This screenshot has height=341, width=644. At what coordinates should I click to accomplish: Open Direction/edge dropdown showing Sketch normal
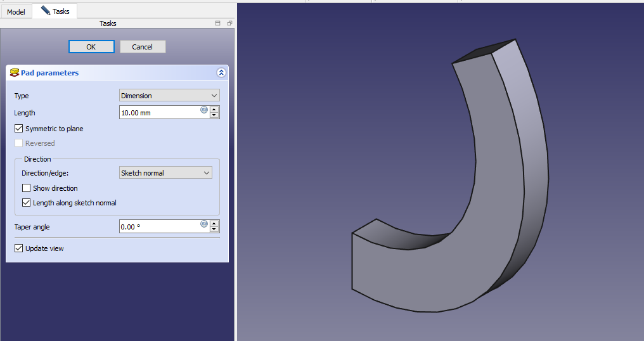point(165,173)
